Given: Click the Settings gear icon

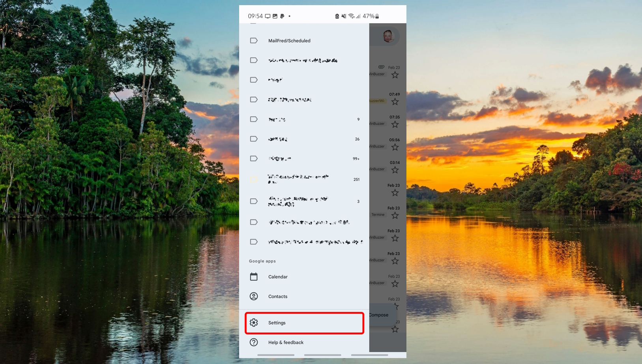Looking at the screenshot, I should 254,323.
